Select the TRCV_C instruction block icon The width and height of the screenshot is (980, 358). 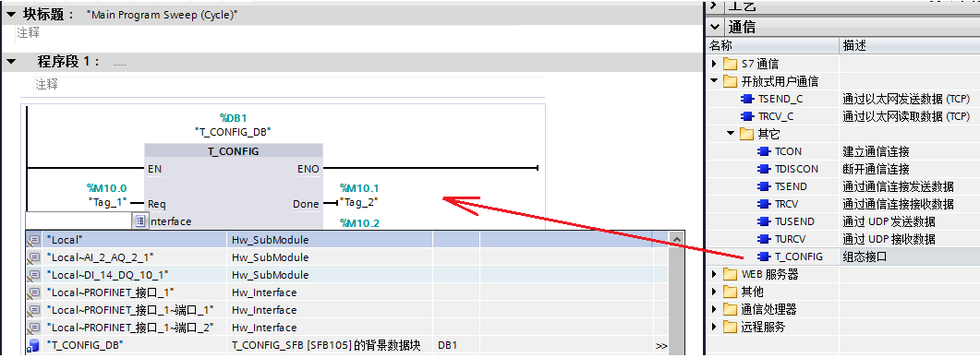747,116
